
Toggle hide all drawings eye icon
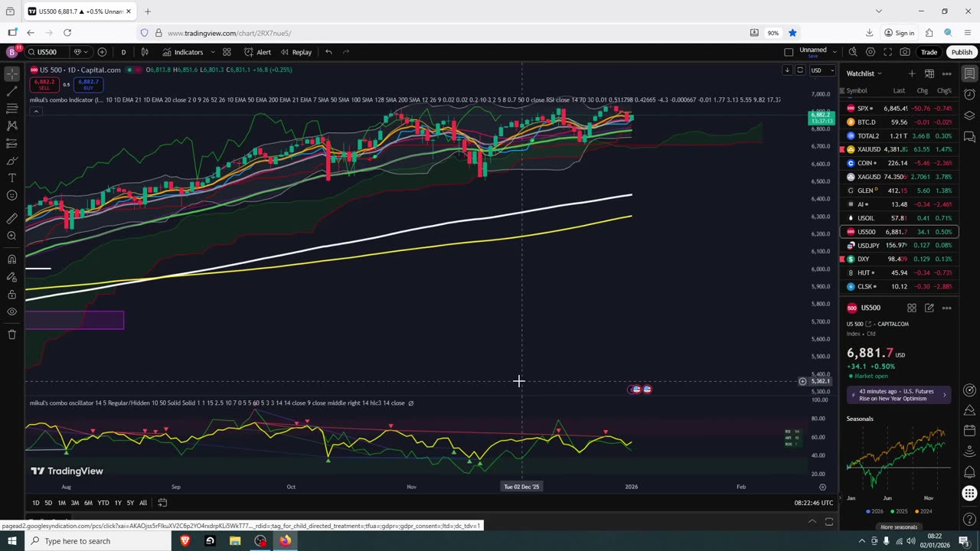pos(11,312)
